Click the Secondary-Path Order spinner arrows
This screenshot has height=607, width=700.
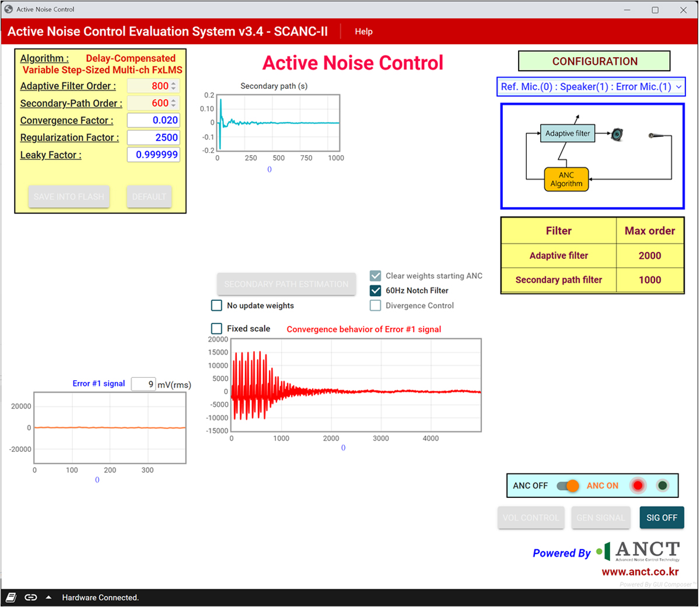point(173,103)
